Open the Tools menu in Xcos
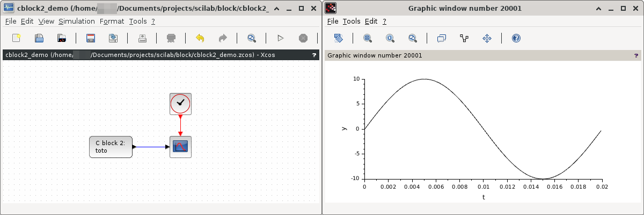 [x=138, y=21]
